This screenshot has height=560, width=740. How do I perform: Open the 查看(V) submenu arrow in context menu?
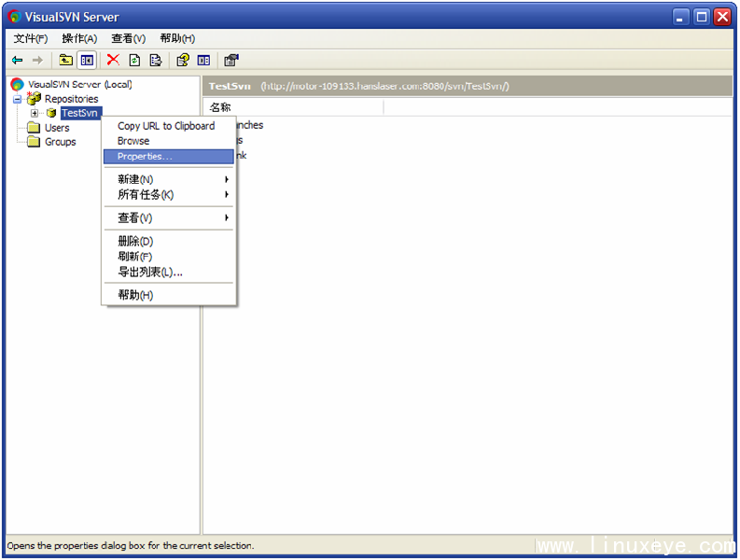click(227, 217)
